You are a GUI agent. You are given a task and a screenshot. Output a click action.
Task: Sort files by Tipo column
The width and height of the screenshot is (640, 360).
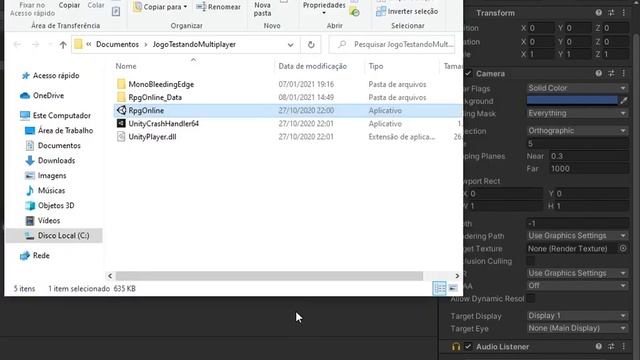[376, 66]
